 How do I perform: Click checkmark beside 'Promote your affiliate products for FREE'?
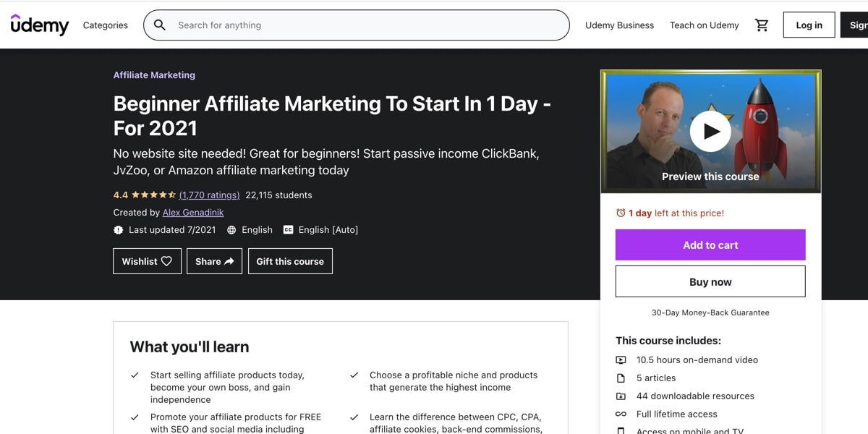pyautogui.click(x=135, y=417)
